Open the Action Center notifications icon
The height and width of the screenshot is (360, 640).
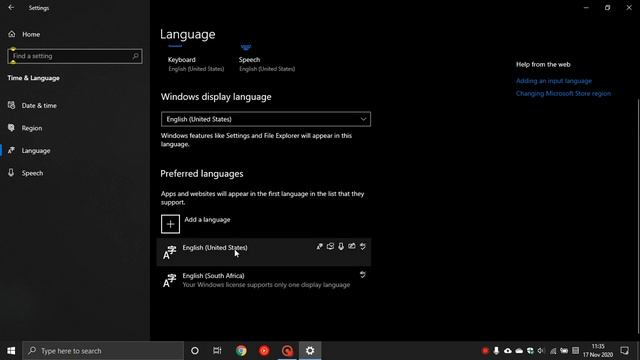[x=624, y=351]
